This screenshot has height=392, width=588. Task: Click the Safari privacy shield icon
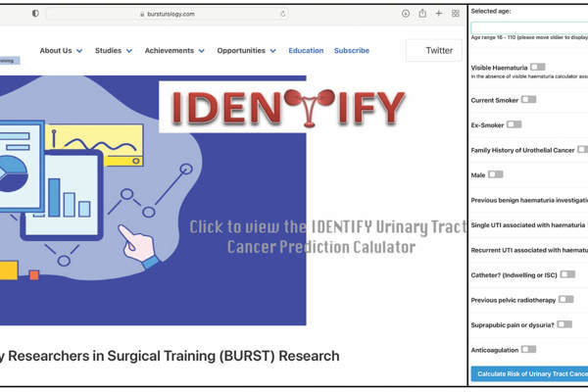(35, 14)
